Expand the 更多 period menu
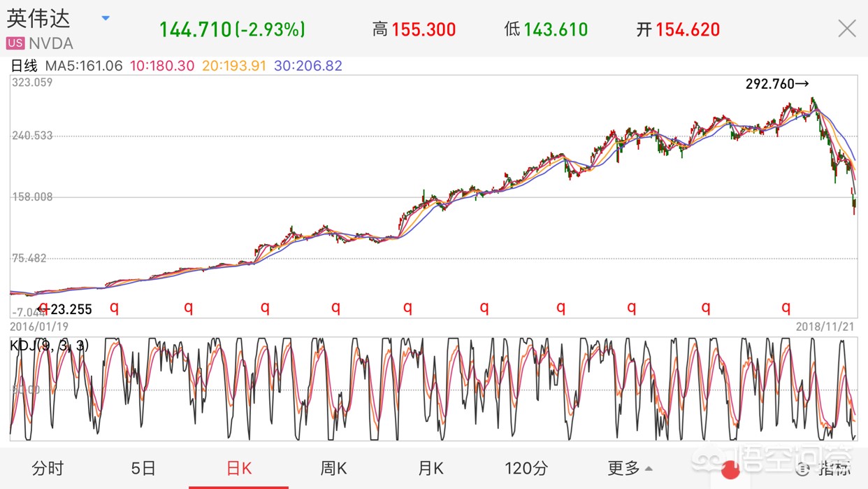868x489 pixels. pos(630,468)
